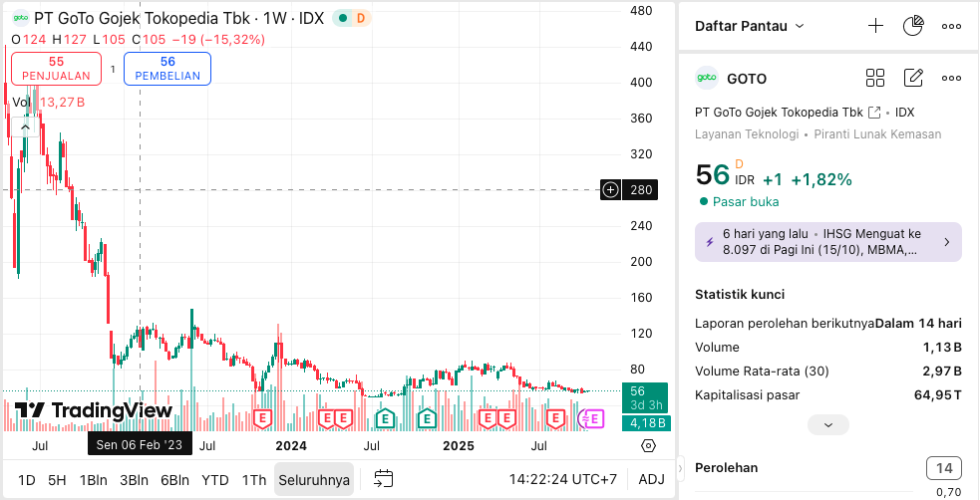Add a symbol with the watchlist plus icon

[875, 26]
